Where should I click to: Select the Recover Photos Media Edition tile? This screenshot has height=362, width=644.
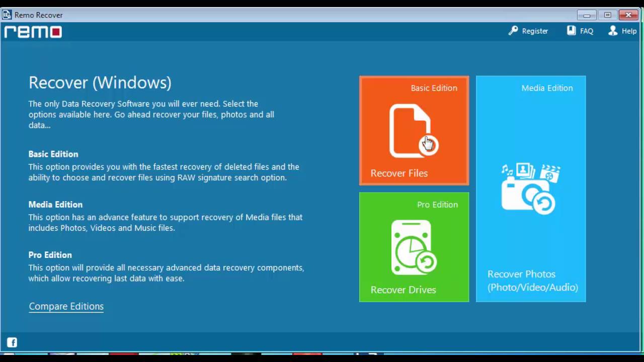click(531, 189)
